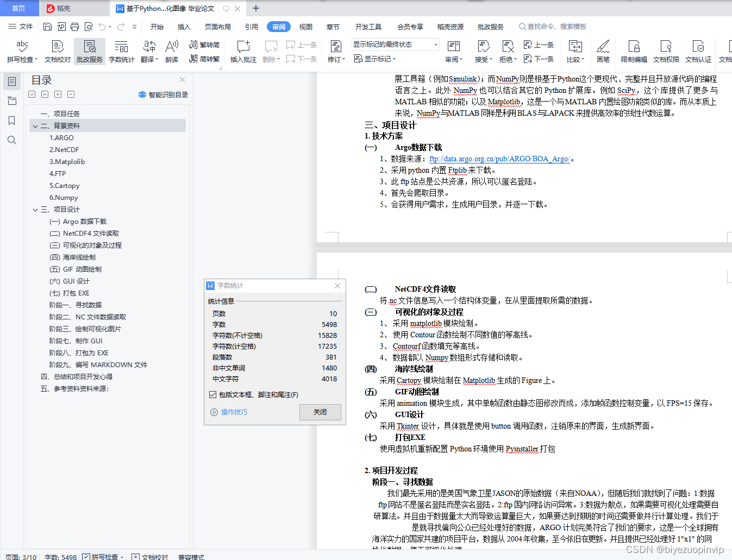
Task: Open 批改服务 correction service
Action: pyautogui.click(x=90, y=52)
